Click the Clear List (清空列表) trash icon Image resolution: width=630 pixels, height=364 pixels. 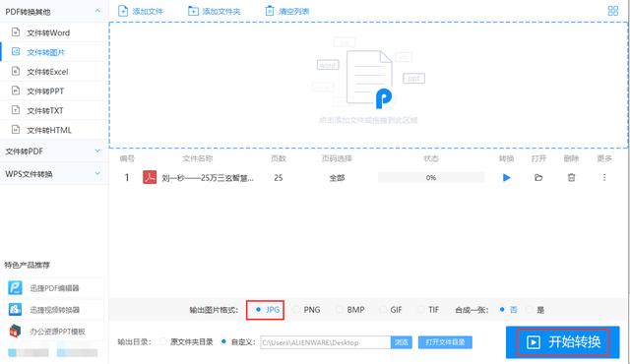(269, 11)
